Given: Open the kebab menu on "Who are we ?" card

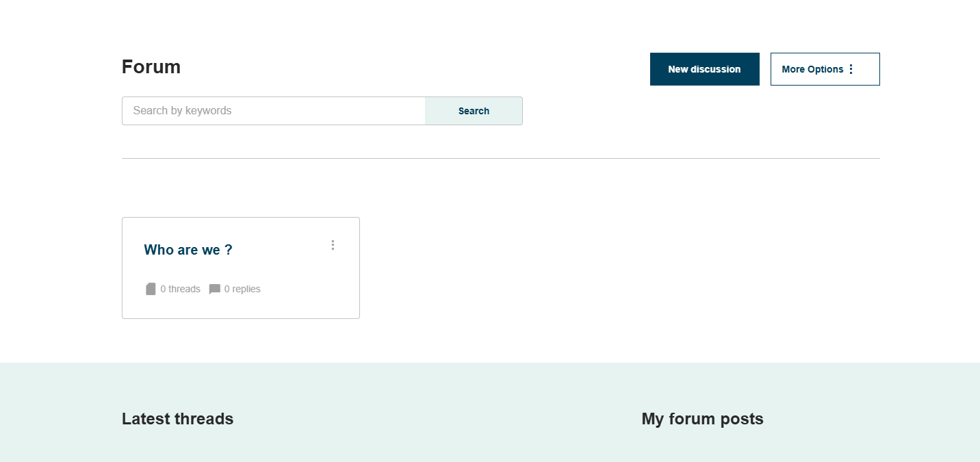Looking at the screenshot, I should click(x=333, y=245).
